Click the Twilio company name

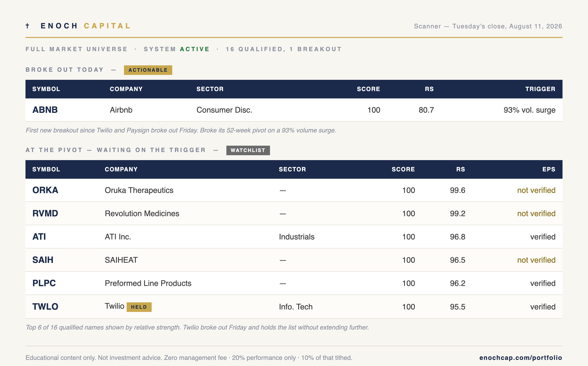point(114,306)
